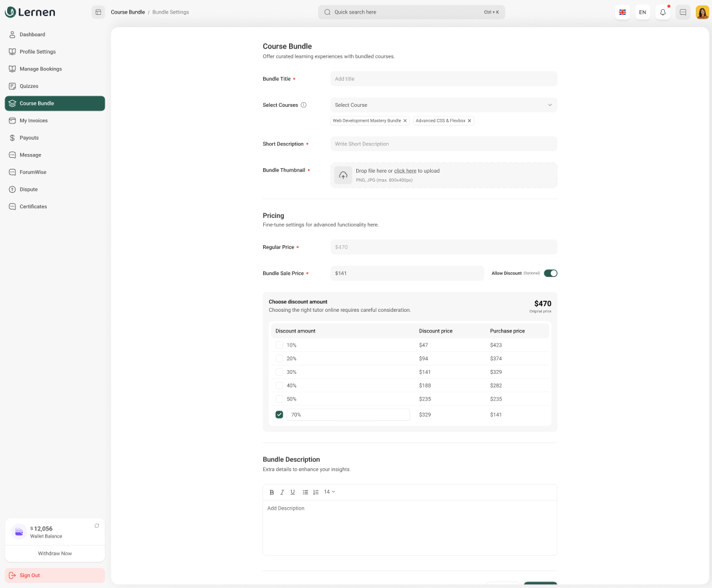
Task: Apply italic formatting in editor
Action: tap(282, 492)
